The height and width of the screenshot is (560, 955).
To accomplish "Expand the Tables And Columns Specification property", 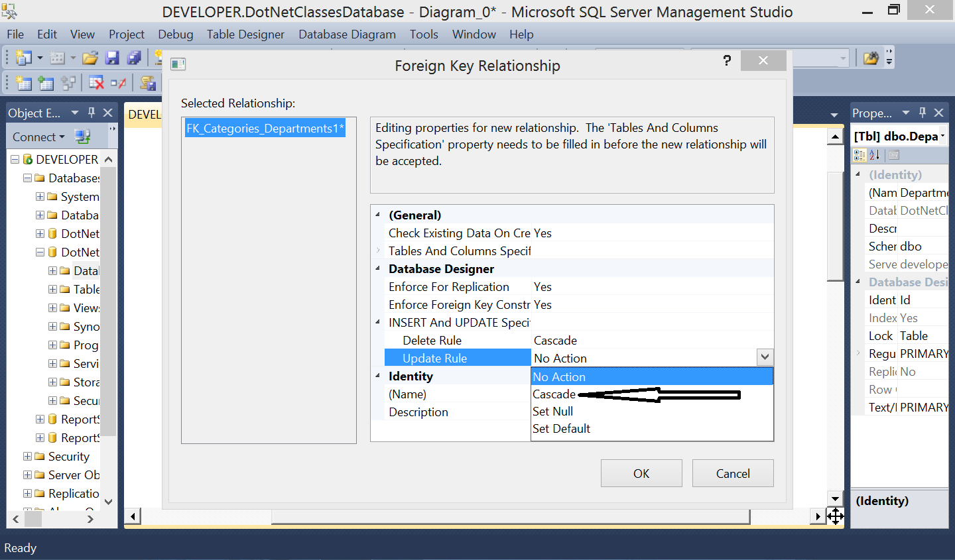I will click(x=379, y=251).
